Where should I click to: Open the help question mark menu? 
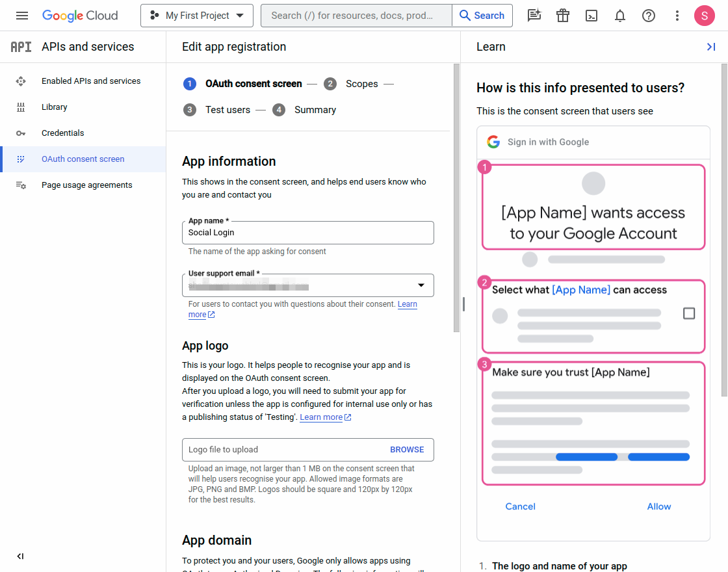(649, 16)
